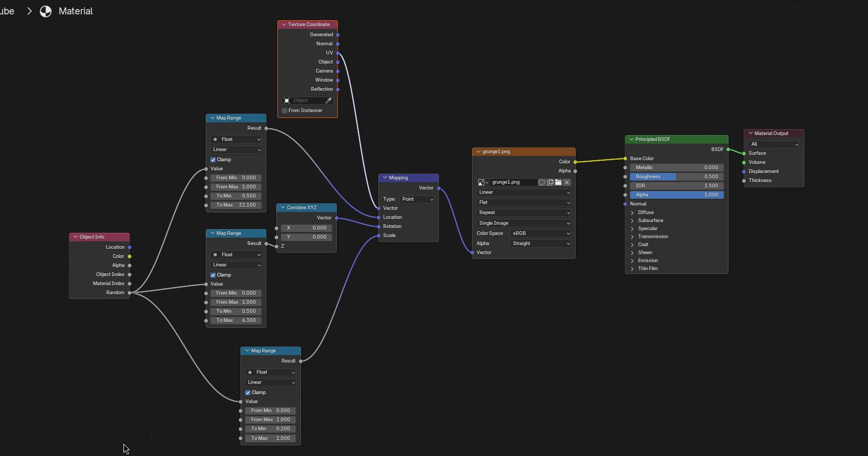Click the fake user shield icon for grunge1.png
Screen dimensions: 868x456
541,182
